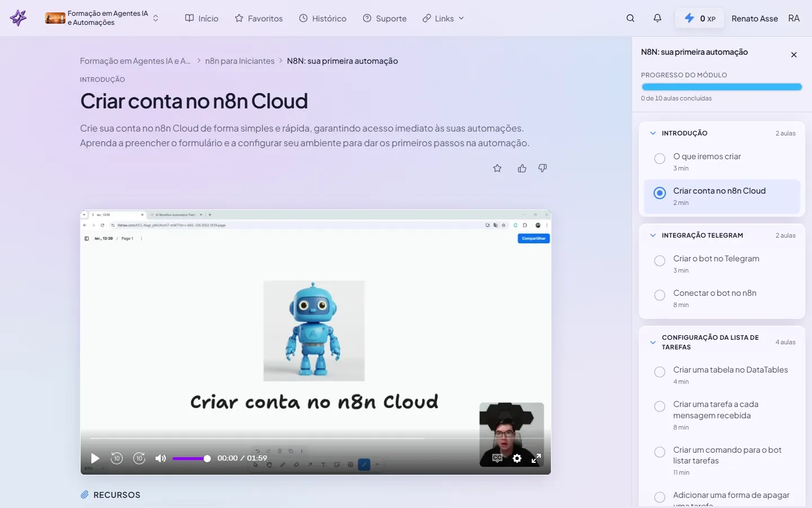The width and height of the screenshot is (812, 508).
Task: Click the "N8N: sua primeira automação" breadcrumb
Action: [342, 61]
